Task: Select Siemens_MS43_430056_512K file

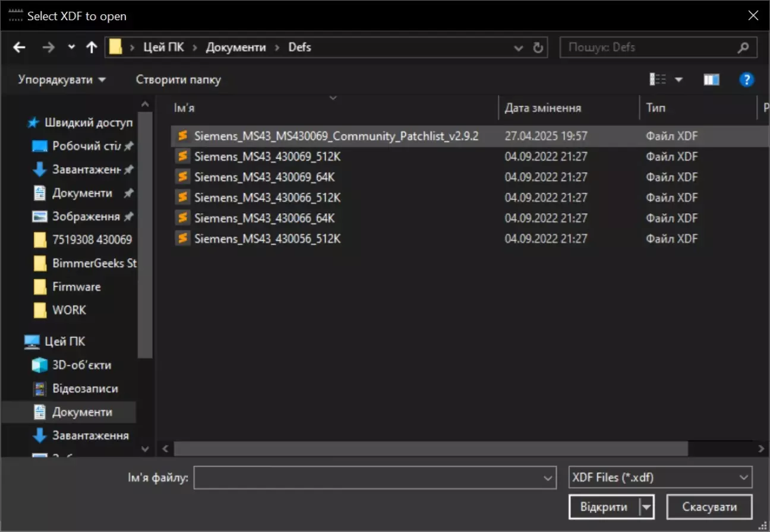Action: click(x=267, y=239)
